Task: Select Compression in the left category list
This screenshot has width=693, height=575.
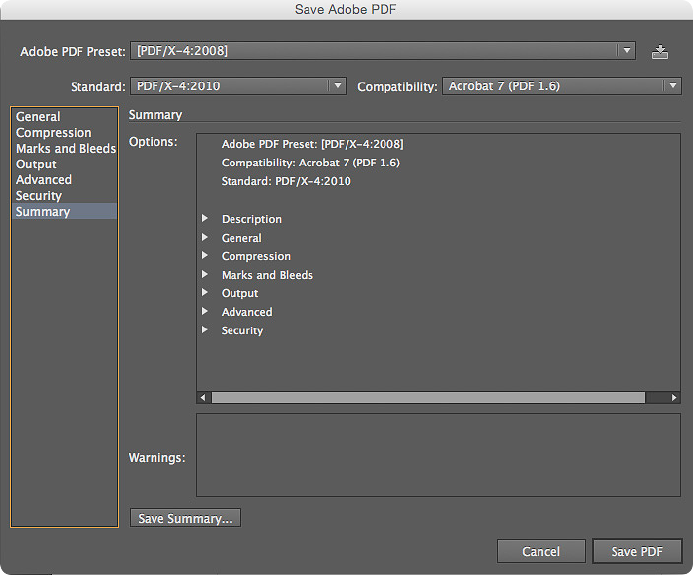Action: tap(65, 133)
